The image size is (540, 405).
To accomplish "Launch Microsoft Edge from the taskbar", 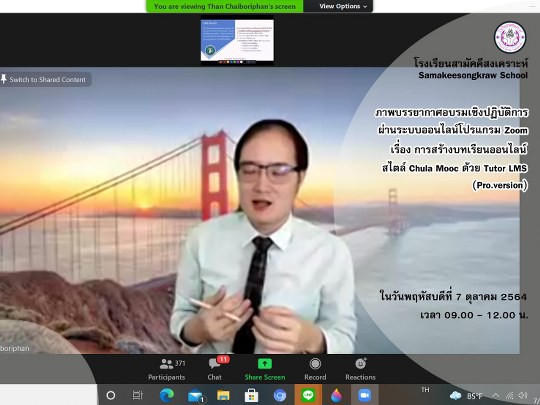I will 166,395.
